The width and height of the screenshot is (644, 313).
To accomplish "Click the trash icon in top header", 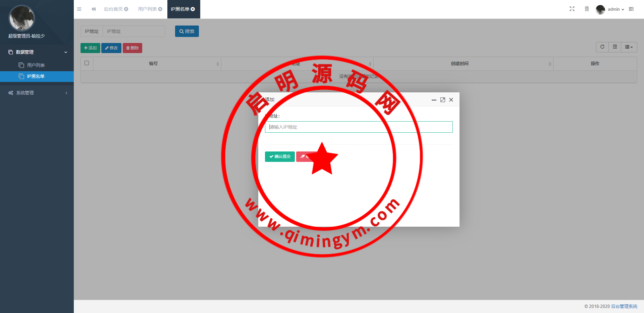I will coord(587,9).
